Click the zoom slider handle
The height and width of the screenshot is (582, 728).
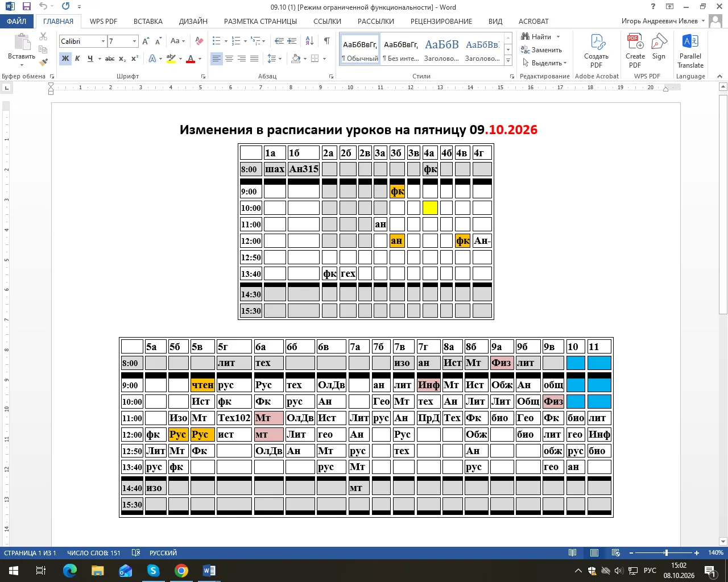(666, 552)
